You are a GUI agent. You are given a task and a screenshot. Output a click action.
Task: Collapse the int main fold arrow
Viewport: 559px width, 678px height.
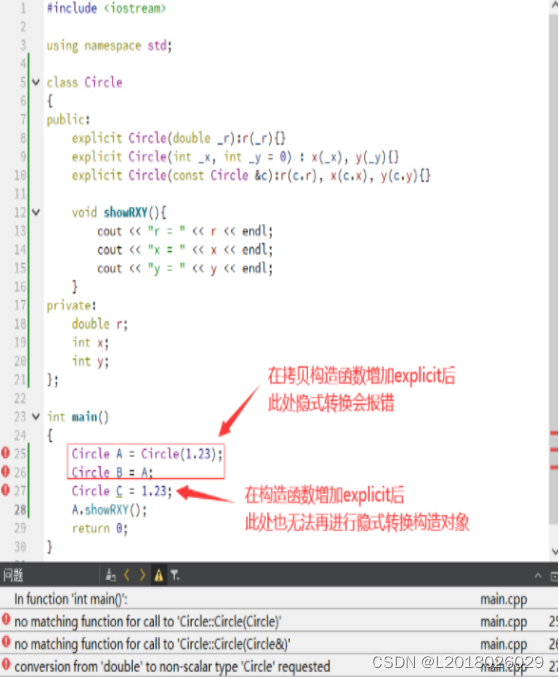[36, 416]
